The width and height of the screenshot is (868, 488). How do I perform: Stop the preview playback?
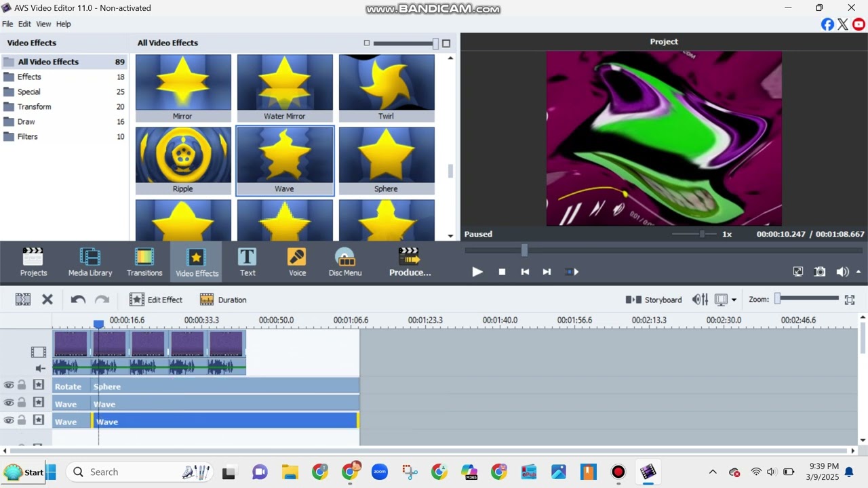pyautogui.click(x=502, y=272)
